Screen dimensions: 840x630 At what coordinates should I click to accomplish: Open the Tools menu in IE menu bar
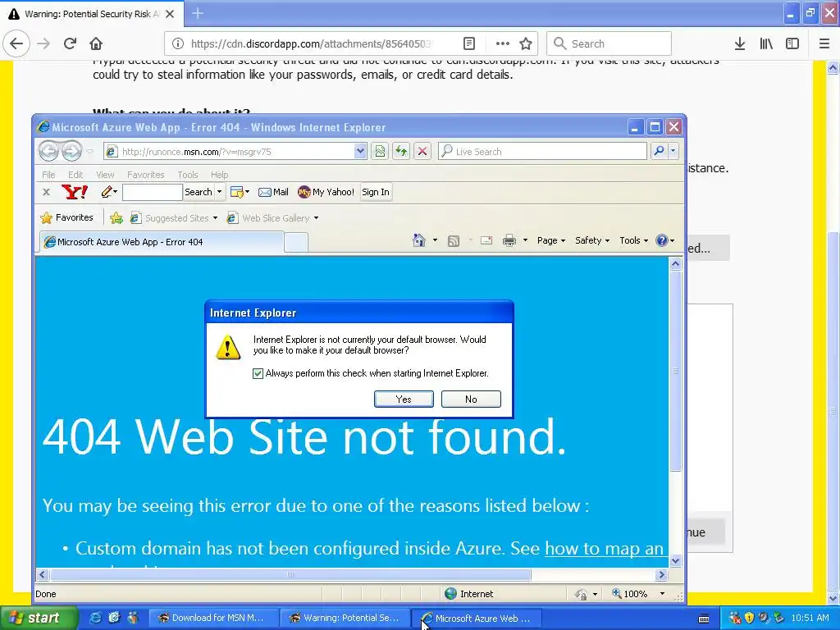[x=188, y=175]
